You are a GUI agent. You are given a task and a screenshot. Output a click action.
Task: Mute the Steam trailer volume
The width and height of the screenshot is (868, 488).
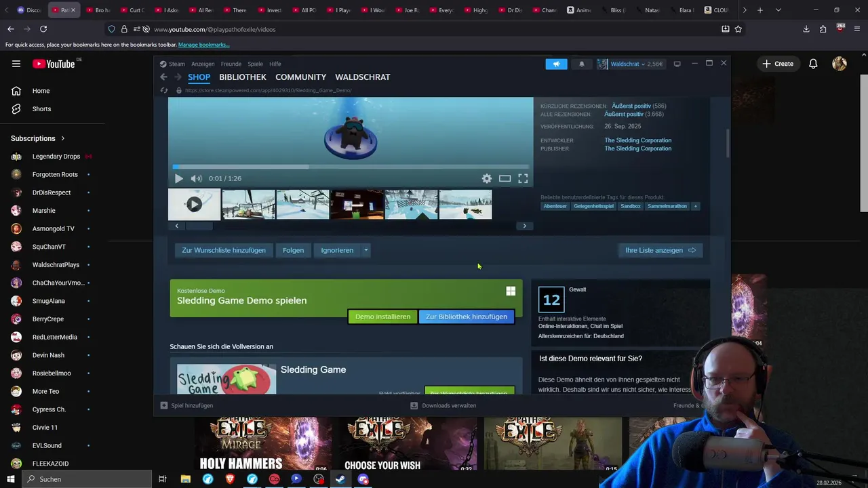tap(196, 178)
